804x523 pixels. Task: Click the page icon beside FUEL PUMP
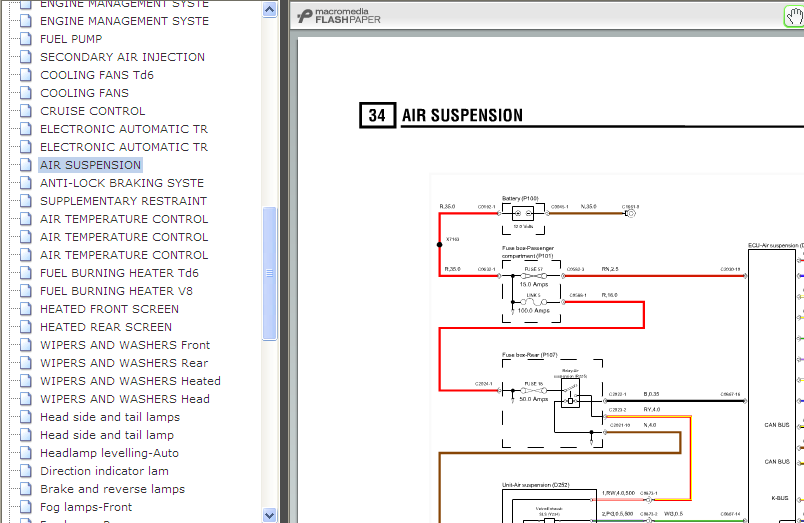(26, 39)
